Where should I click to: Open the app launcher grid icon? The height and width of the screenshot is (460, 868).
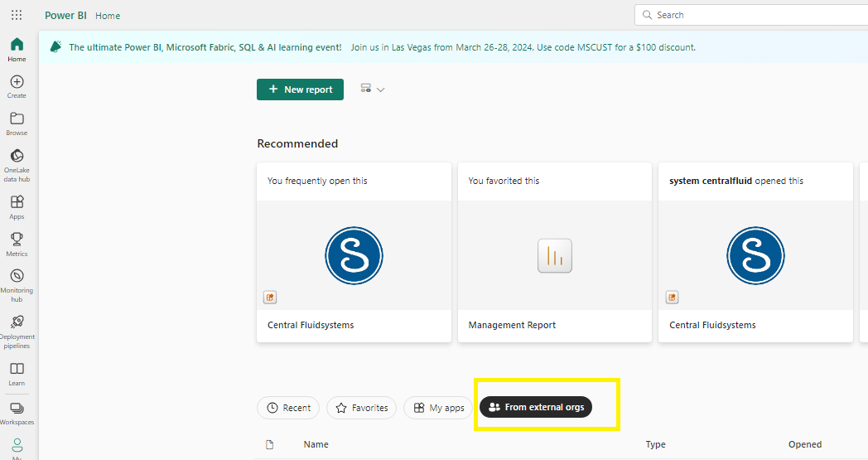pyautogui.click(x=17, y=15)
